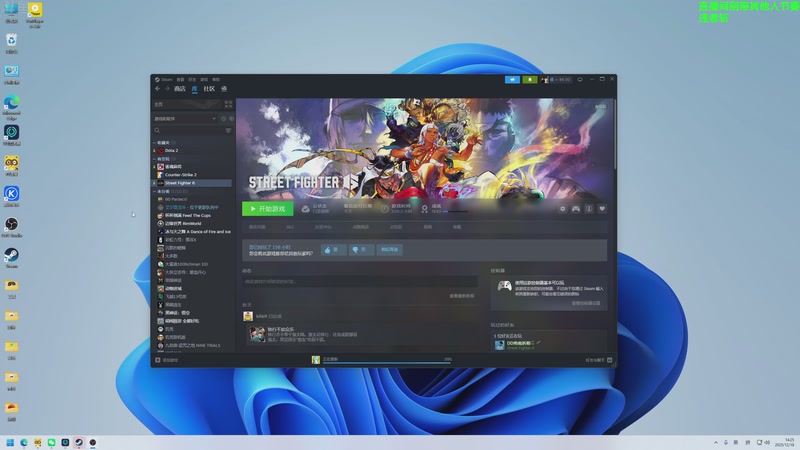The height and width of the screenshot is (450, 800).
Task: Open the games and software filter dropdown
Action: tap(185, 118)
